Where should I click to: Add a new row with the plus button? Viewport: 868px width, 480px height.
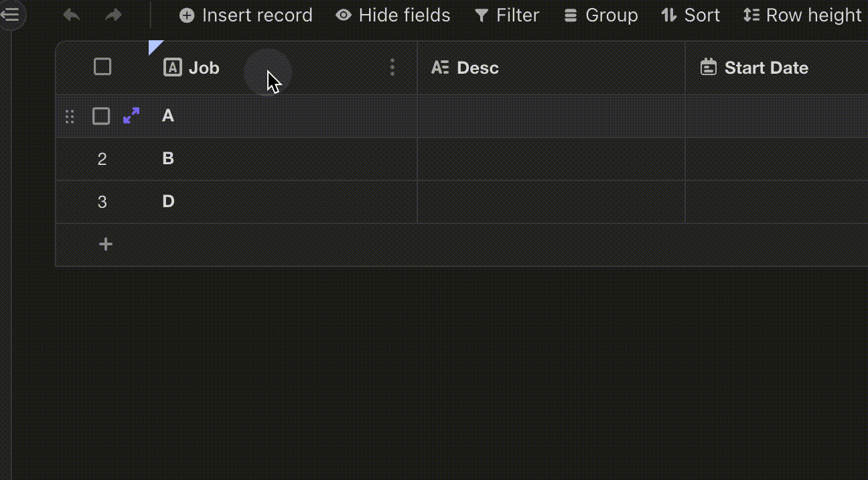(105, 244)
